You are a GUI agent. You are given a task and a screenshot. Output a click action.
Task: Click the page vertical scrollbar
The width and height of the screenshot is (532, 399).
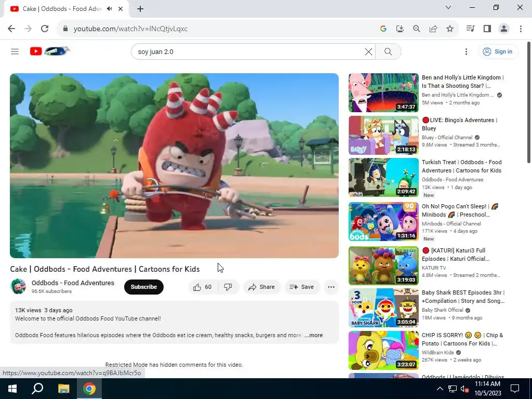pos(528,102)
